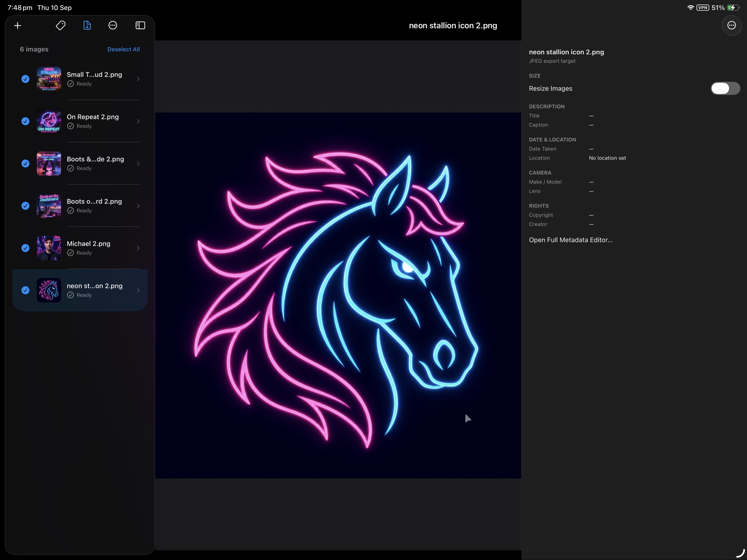Click the Creator field value
This screenshot has height=560, width=747.
pos(591,224)
